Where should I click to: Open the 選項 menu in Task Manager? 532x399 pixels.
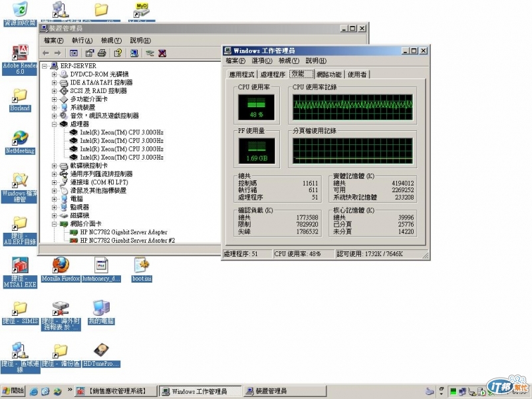click(262, 61)
